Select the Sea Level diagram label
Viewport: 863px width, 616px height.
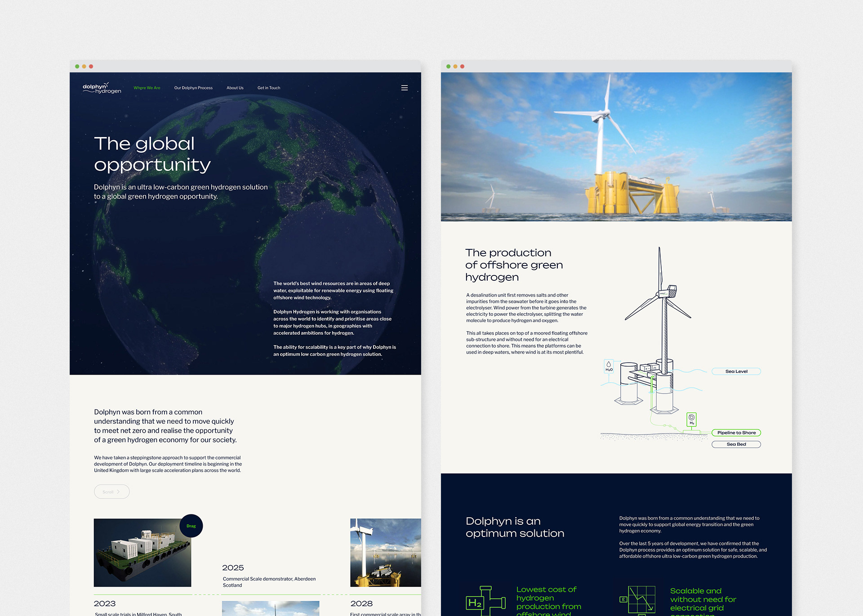pos(736,372)
